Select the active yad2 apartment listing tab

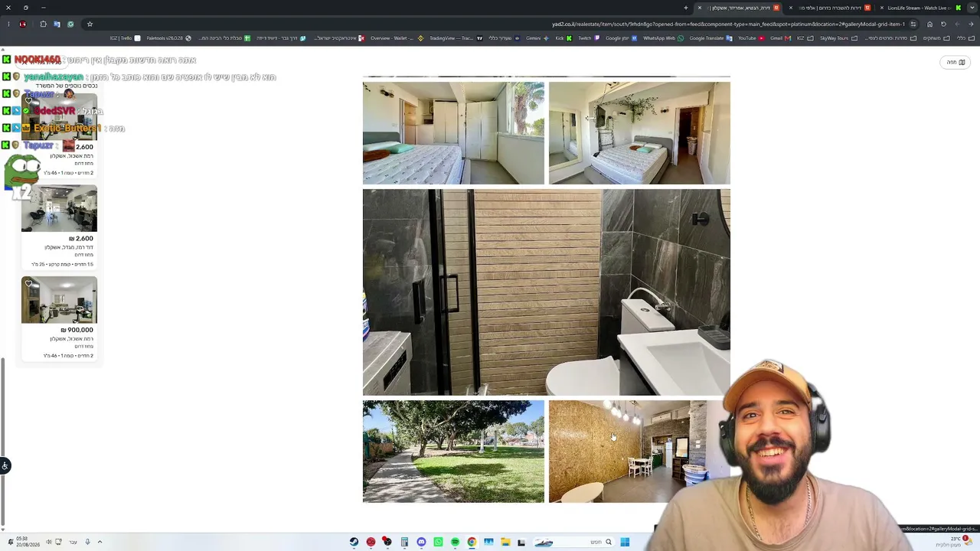tap(740, 8)
